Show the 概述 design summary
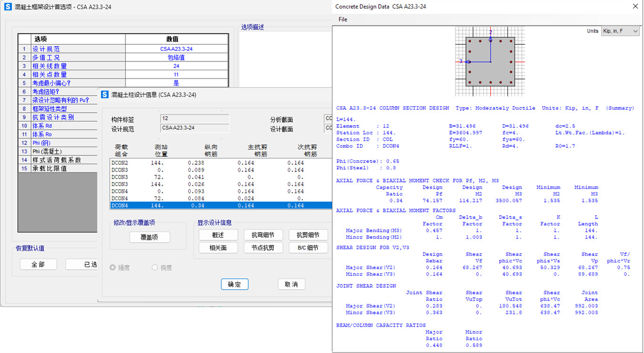Image resolution: width=644 pixels, height=353 pixels. point(218,235)
